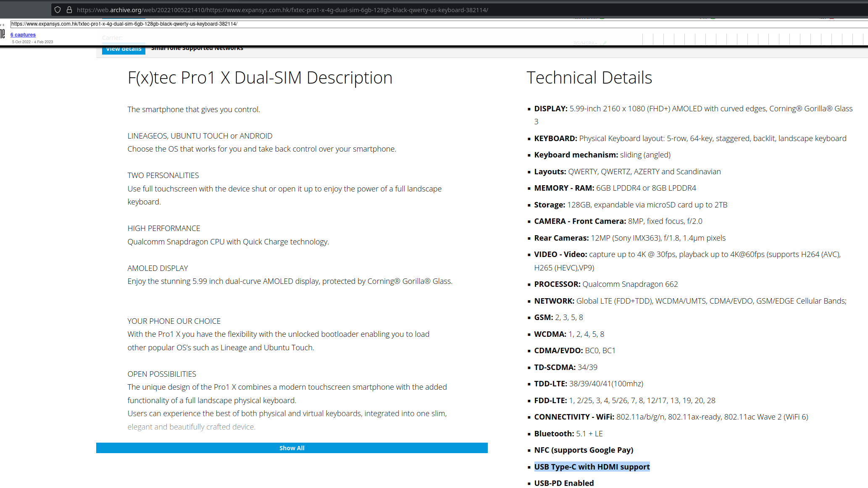Click the PROCESSOR spec list item
This screenshot has width=868, height=488.
click(x=605, y=284)
